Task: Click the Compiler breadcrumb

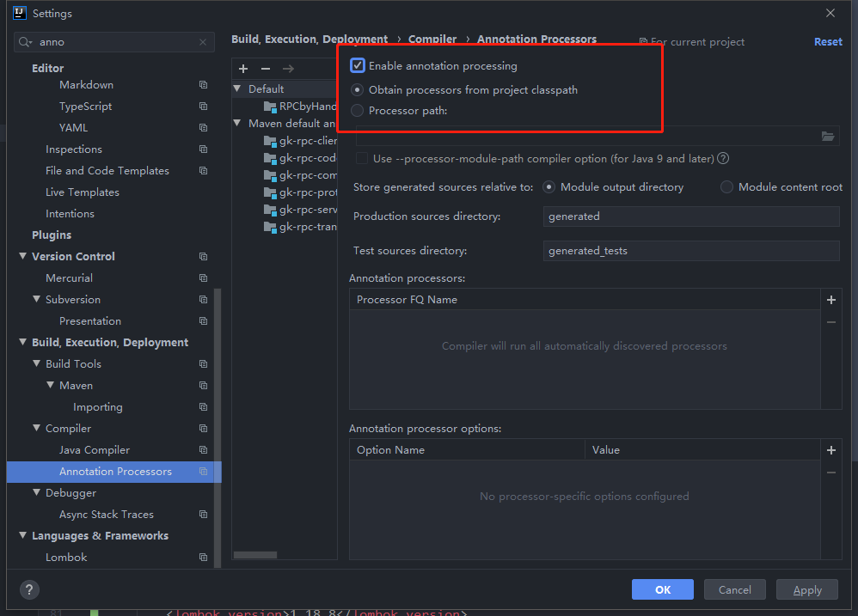Action: [432, 39]
